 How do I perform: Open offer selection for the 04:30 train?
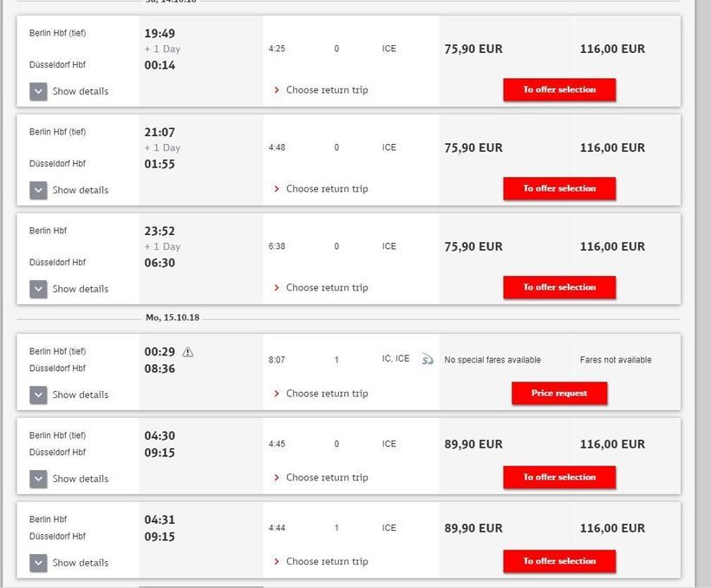(559, 477)
